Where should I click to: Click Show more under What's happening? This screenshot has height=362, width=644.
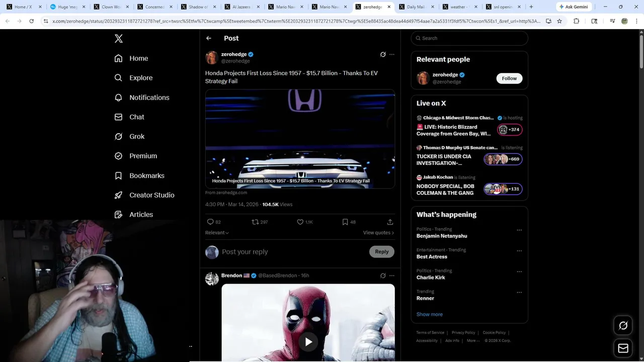pyautogui.click(x=430, y=314)
